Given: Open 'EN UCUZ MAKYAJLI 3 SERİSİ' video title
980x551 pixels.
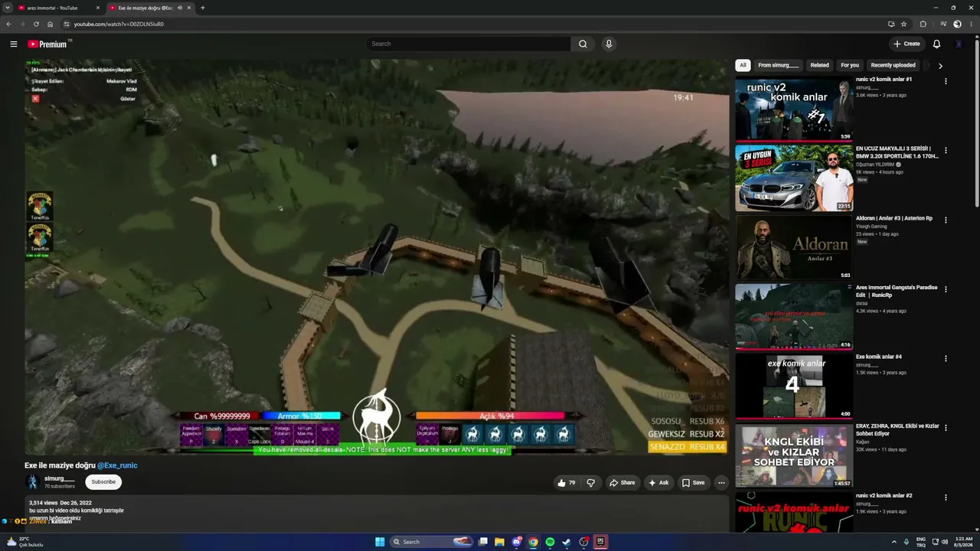Looking at the screenshot, I should [x=897, y=152].
